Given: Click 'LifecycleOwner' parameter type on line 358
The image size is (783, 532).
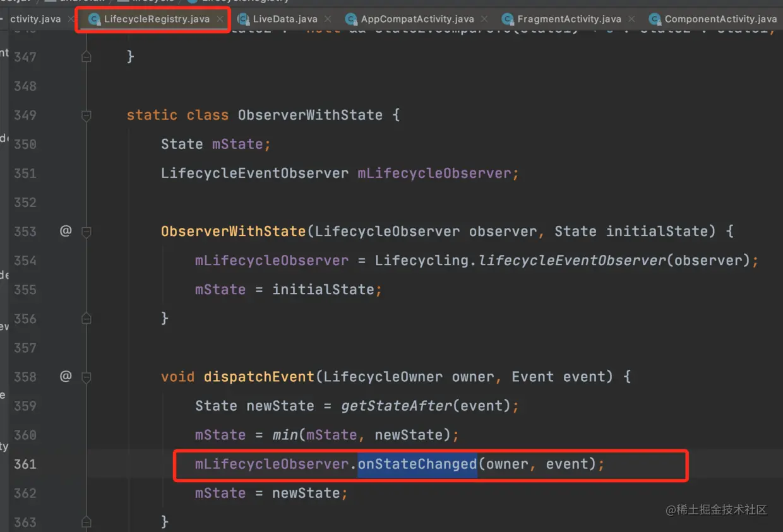Looking at the screenshot, I should pos(383,377).
